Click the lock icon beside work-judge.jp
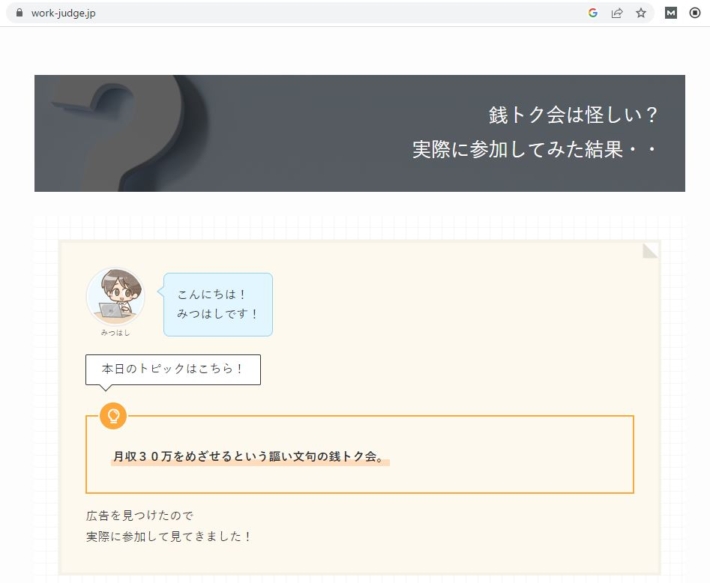The height and width of the screenshot is (583, 710). tap(19, 13)
